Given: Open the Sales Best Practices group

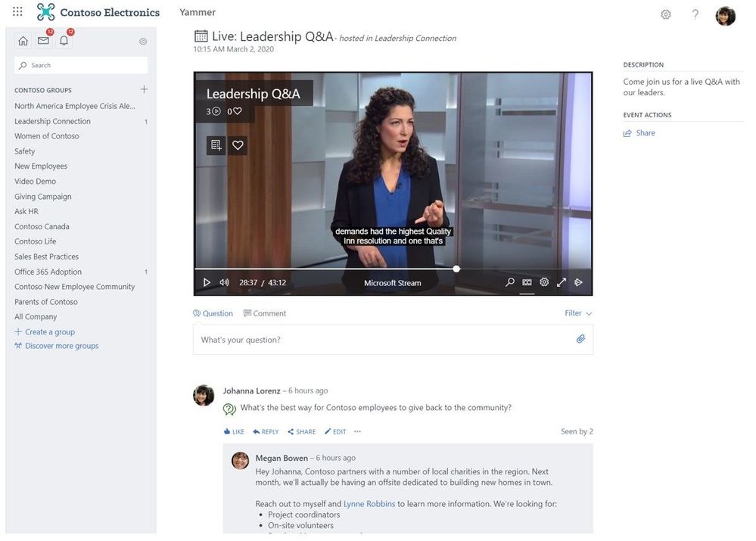Looking at the screenshot, I should tap(46, 257).
